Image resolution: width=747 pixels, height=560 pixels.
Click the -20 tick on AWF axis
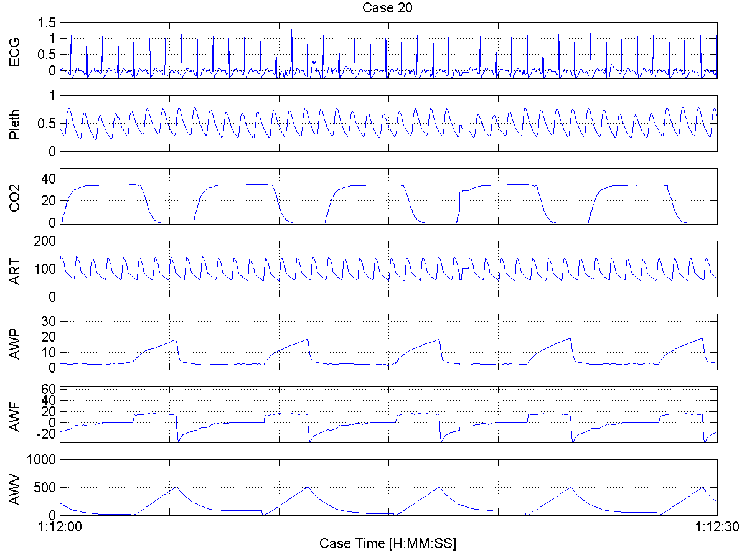click(47, 434)
